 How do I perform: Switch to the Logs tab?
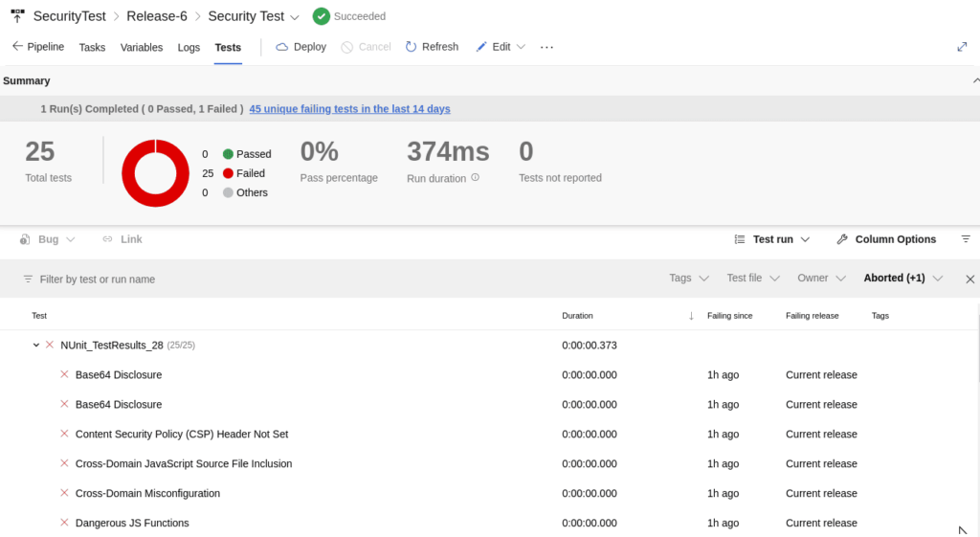tap(189, 48)
